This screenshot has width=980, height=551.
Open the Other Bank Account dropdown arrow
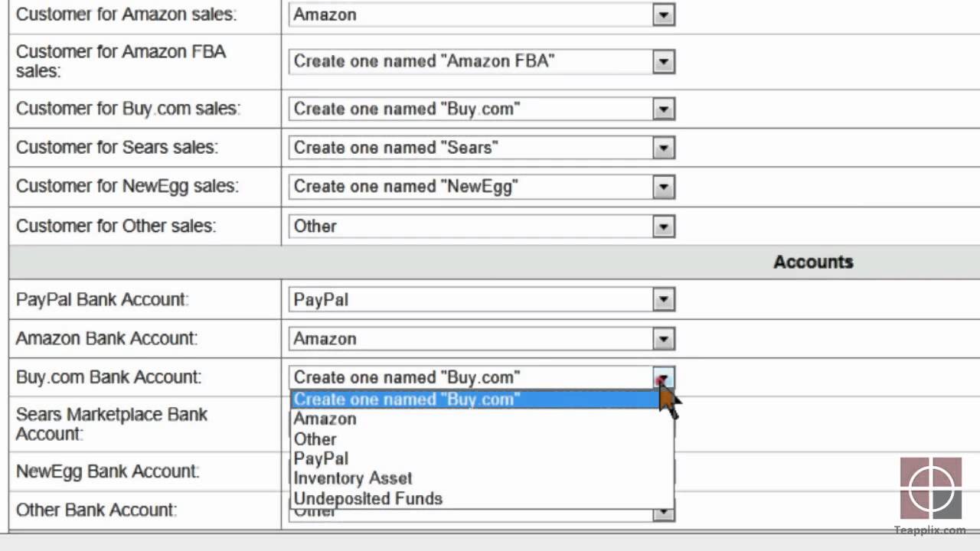point(663,514)
